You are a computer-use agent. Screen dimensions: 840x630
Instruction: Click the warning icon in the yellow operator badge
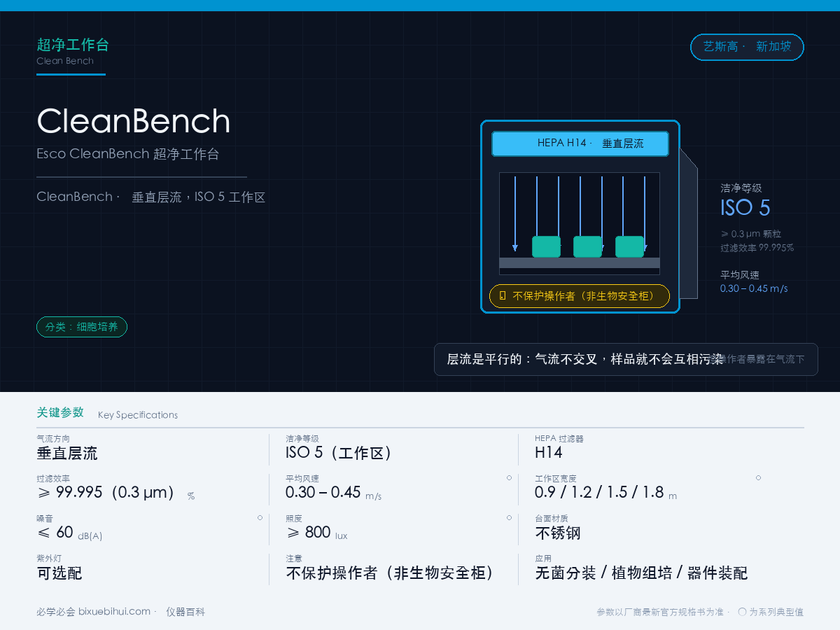pyautogui.click(x=503, y=296)
